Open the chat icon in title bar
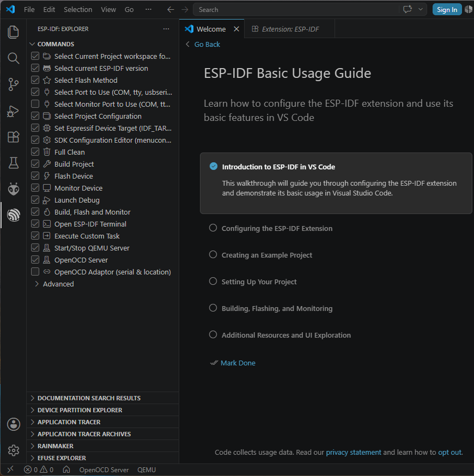Image resolution: width=474 pixels, height=476 pixels. (x=407, y=9)
